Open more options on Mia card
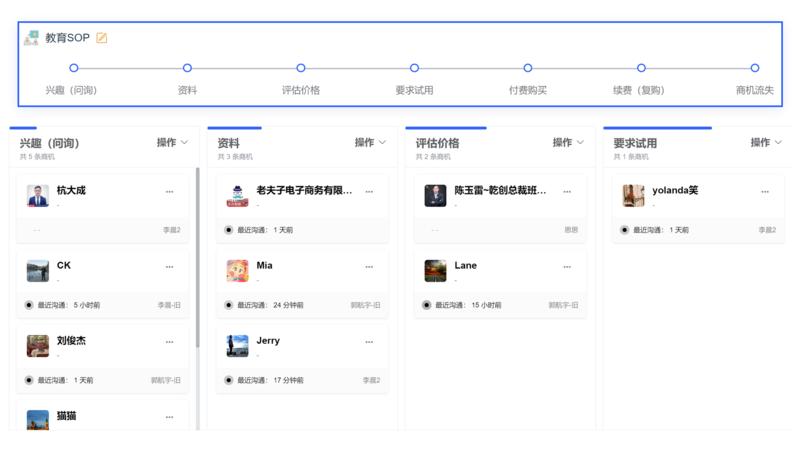Image resolution: width=800 pixels, height=450 pixels. tap(369, 267)
